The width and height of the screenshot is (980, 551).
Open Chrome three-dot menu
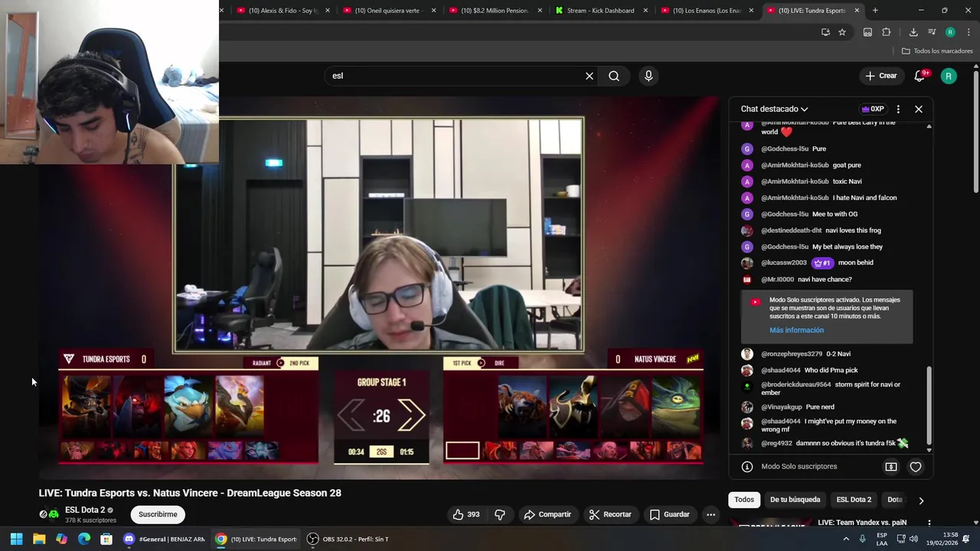(969, 32)
